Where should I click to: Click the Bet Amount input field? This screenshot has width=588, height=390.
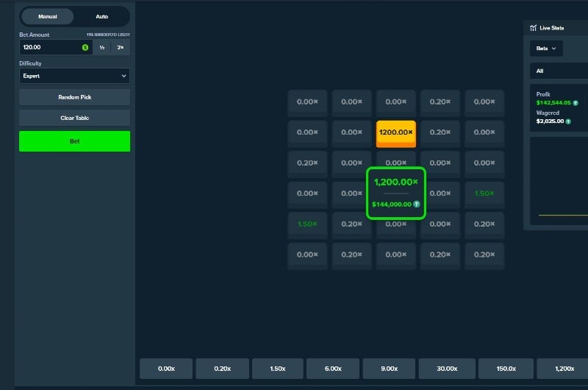[x=50, y=47]
